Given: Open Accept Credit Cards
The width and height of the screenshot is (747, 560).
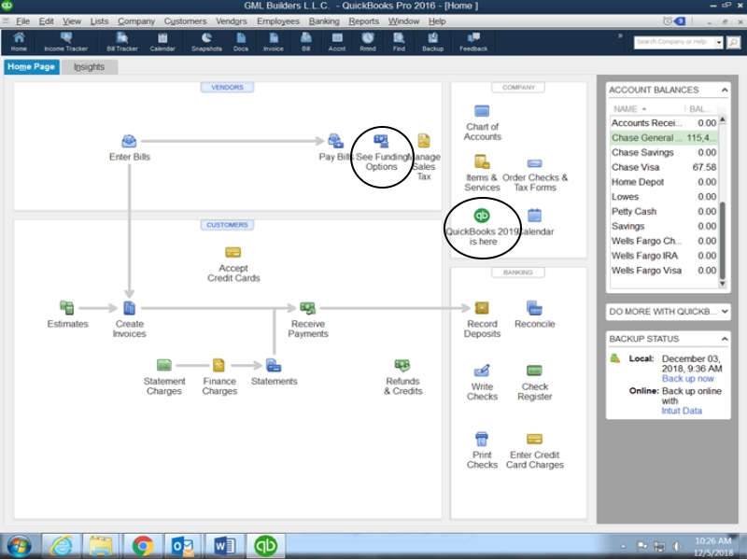Looking at the screenshot, I should (x=233, y=264).
